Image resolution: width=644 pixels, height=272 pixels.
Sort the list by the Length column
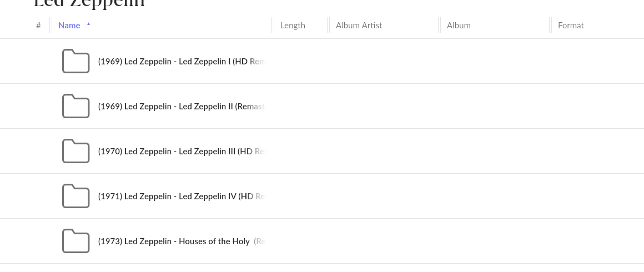(x=293, y=26)
